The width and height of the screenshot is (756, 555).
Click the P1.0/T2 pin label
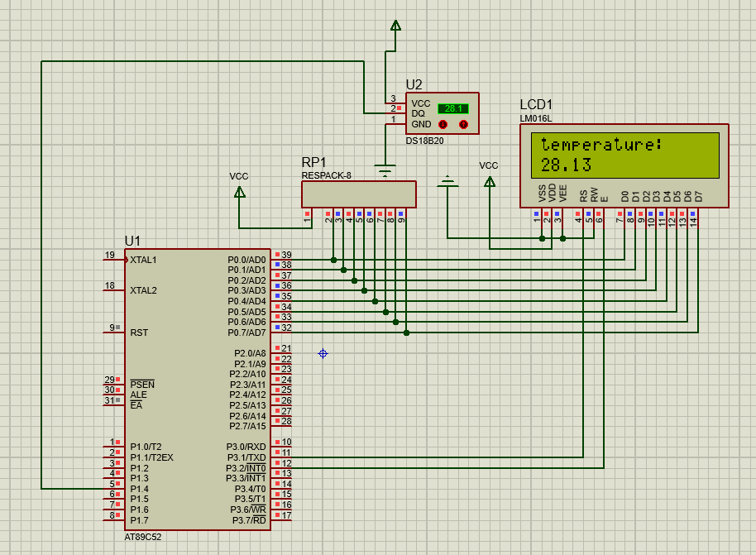[146, 447]
